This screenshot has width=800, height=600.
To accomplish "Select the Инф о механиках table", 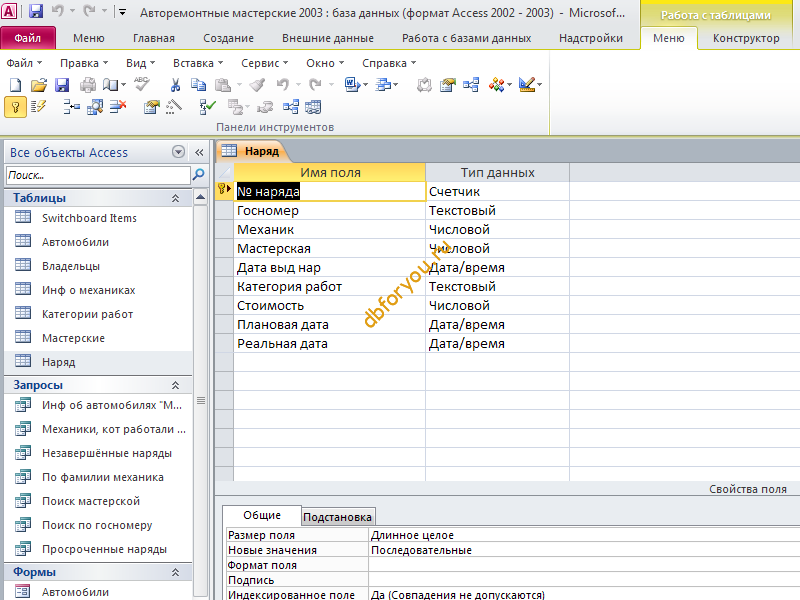I will 89,290.
